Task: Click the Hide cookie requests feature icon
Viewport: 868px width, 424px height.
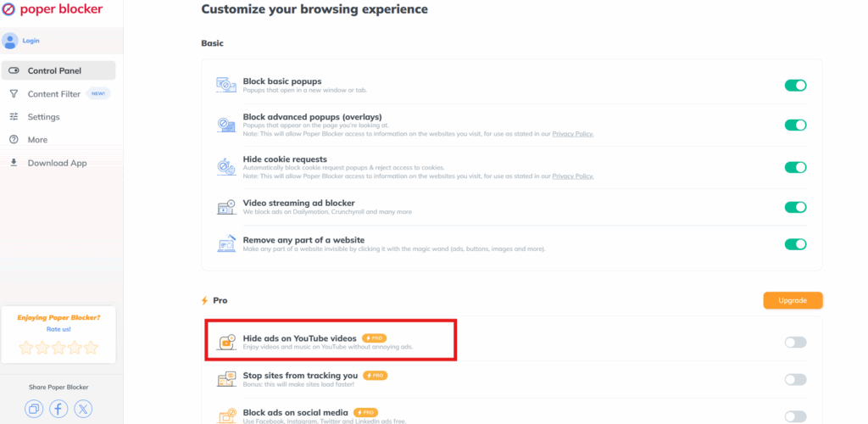Action: (x=225, y=167)
